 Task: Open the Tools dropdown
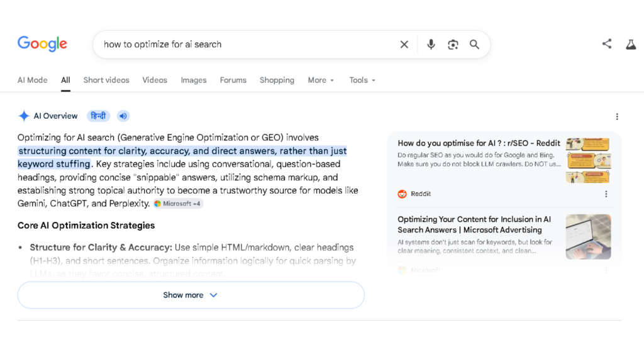pyautogui.click(x=362, y=80)
